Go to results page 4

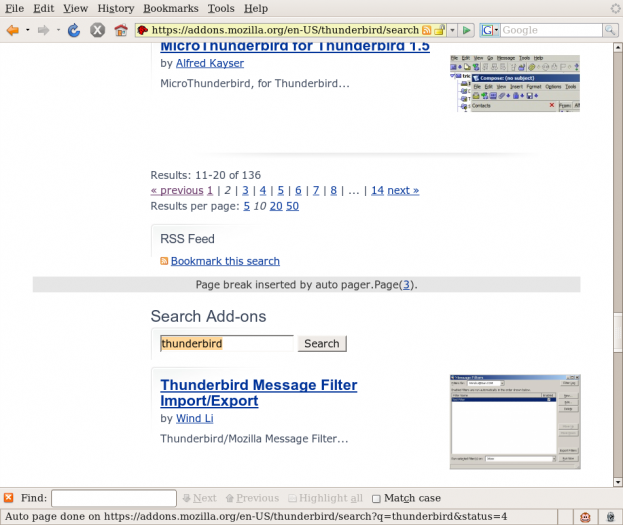(x=263, y=190)
